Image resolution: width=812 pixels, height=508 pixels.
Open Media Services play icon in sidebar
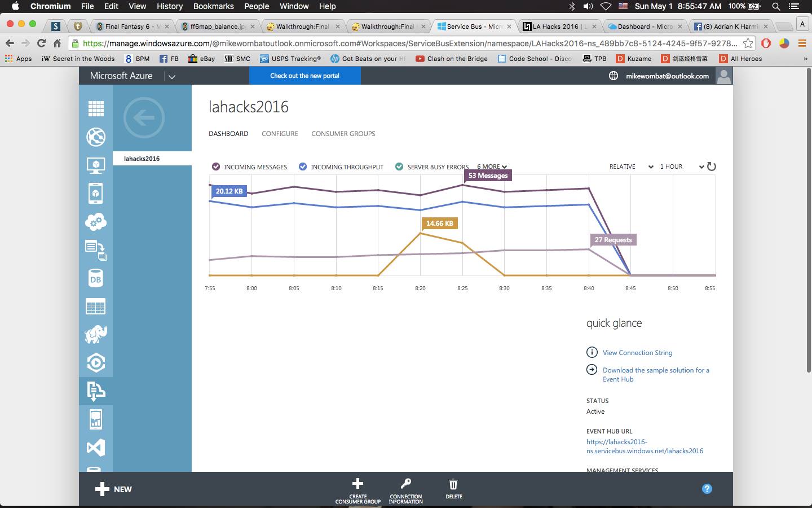[x=96, y=362]
